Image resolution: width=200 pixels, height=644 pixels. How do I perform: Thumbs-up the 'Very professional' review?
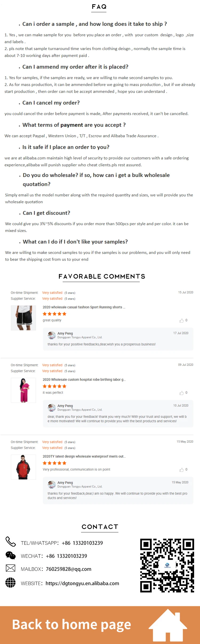click(182, 470)
